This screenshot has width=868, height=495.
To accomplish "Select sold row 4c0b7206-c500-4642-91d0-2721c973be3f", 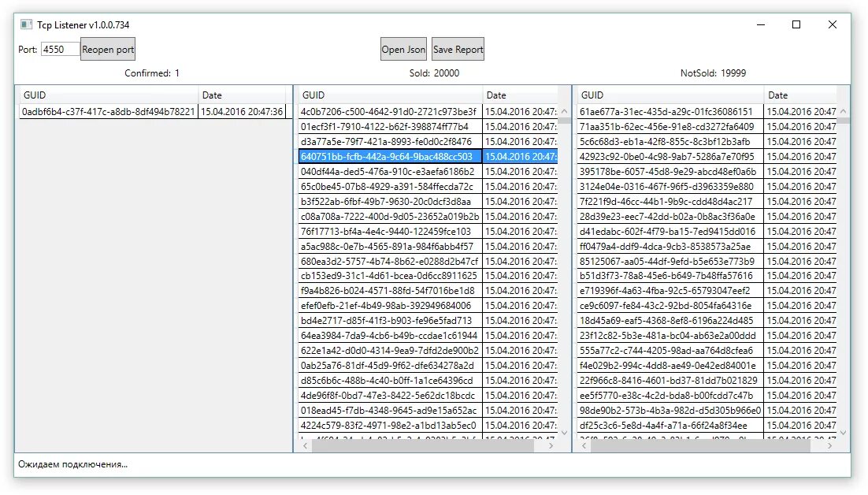I will [428, 111].
